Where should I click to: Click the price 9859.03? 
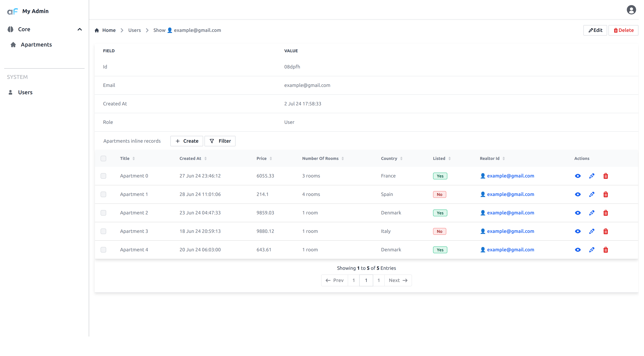(265, 213)
